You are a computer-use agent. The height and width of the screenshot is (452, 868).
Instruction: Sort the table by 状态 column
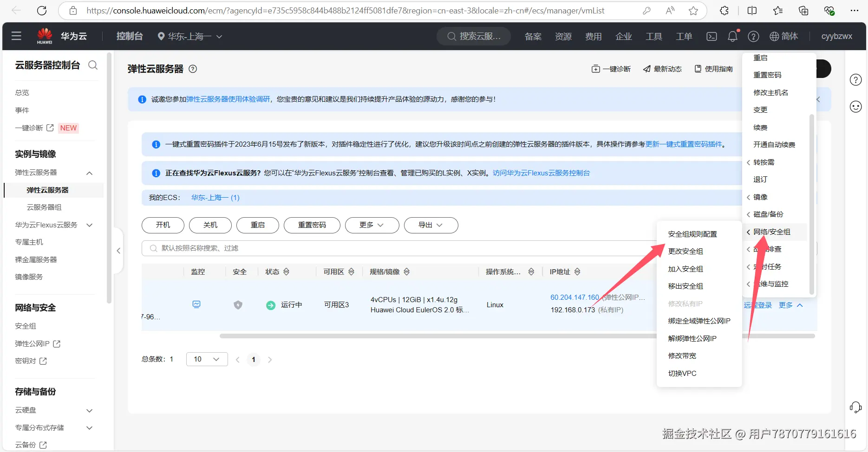point(286,271)
